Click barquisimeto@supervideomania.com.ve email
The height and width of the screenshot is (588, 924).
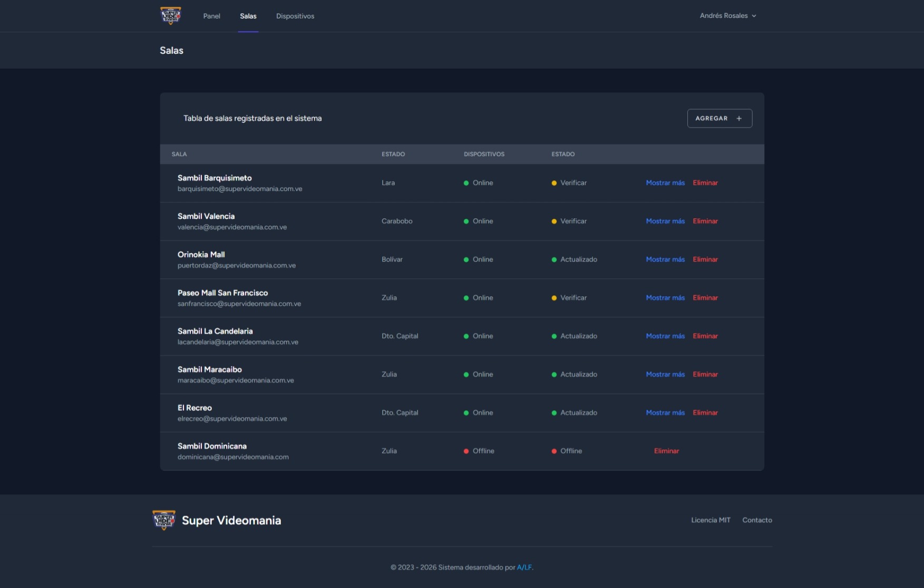click(x=240, y=189)
